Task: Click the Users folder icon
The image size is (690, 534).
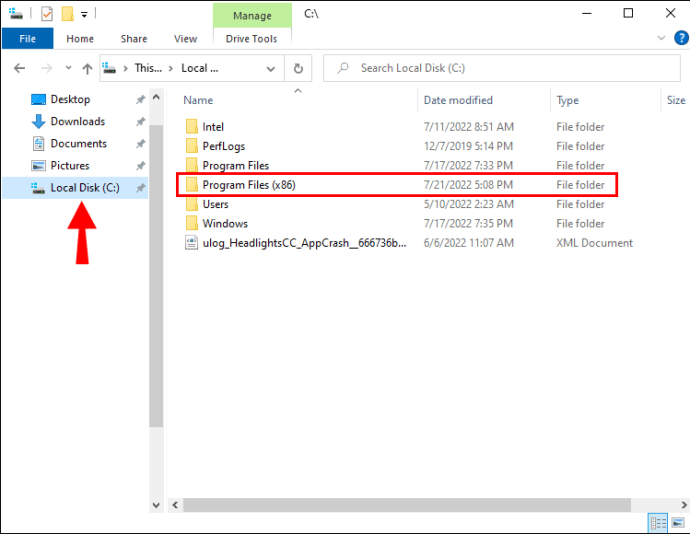Action: pyautogui.click(x=191, y=204)
